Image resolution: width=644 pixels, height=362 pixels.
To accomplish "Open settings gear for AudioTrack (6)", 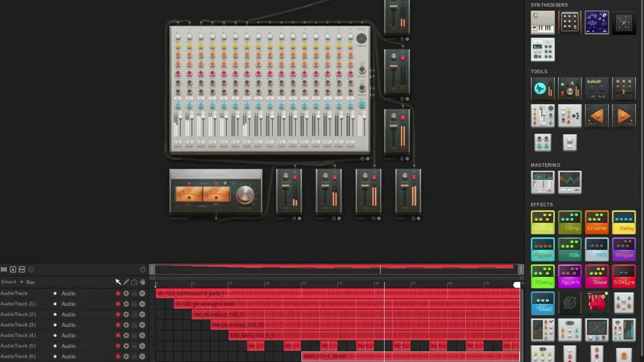I will (126, 356).
